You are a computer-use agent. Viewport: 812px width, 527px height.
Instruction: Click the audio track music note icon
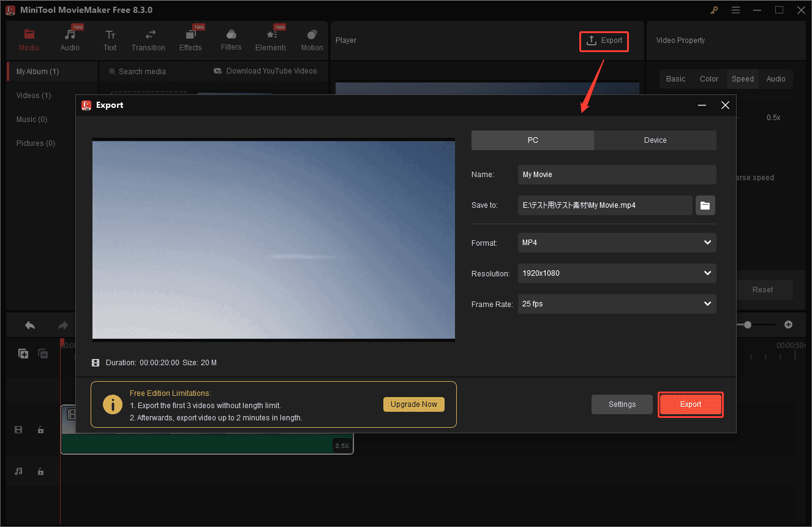[x=18, y=471]
